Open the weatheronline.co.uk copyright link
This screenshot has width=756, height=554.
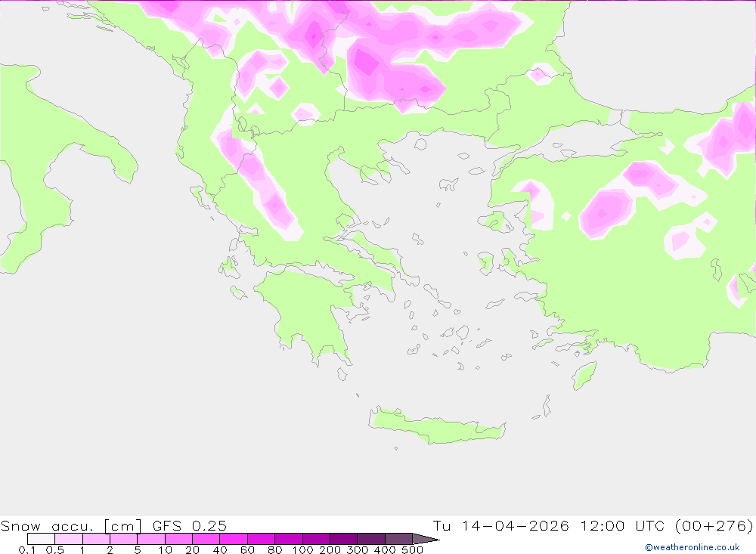click(692, 547)
